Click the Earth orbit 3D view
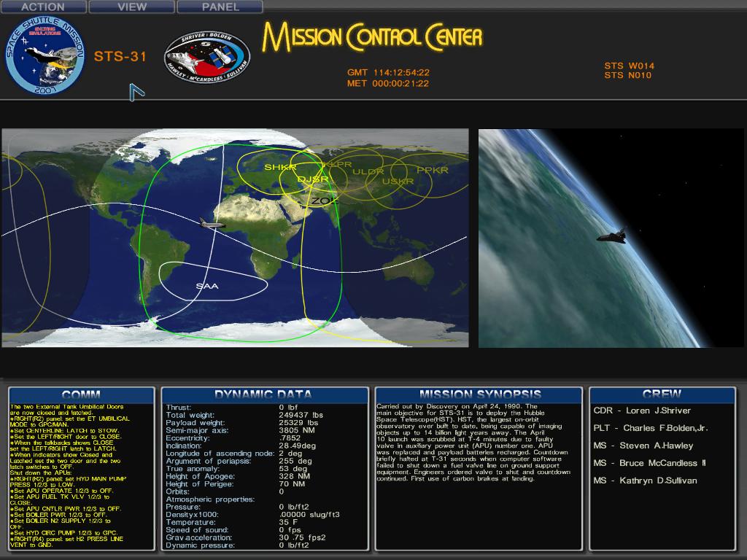Screen dimensions: 747x560 click(x=611, y=238)
